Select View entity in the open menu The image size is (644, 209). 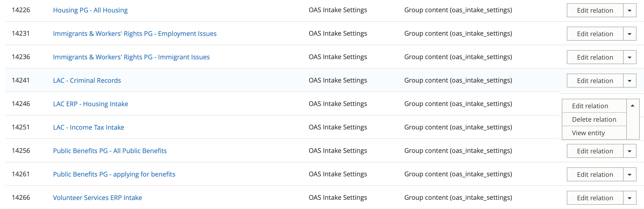588,133
